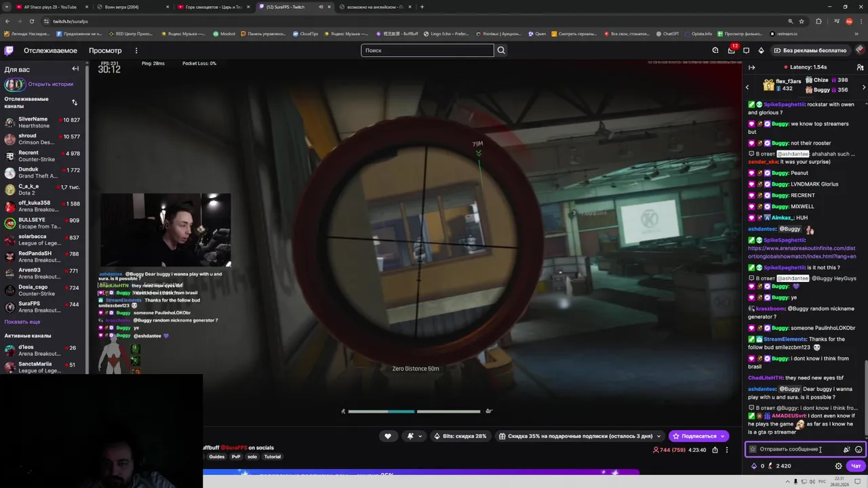Switch to 'AP Shaco plays 29 - YouTube' tab
This screenshot has height=488, width=868.
(50, 7)
